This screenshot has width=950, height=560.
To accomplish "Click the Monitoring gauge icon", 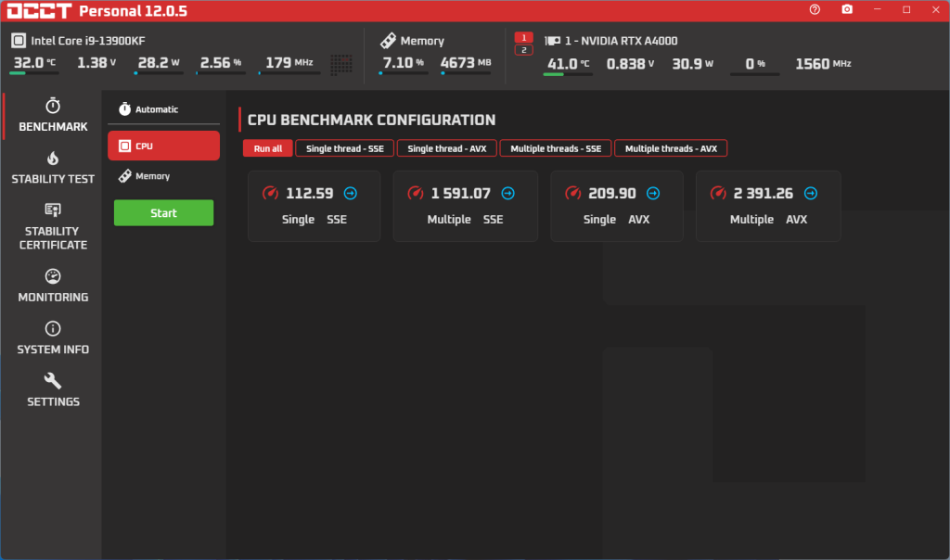I will pyautogui.click(x=53, y=276).
